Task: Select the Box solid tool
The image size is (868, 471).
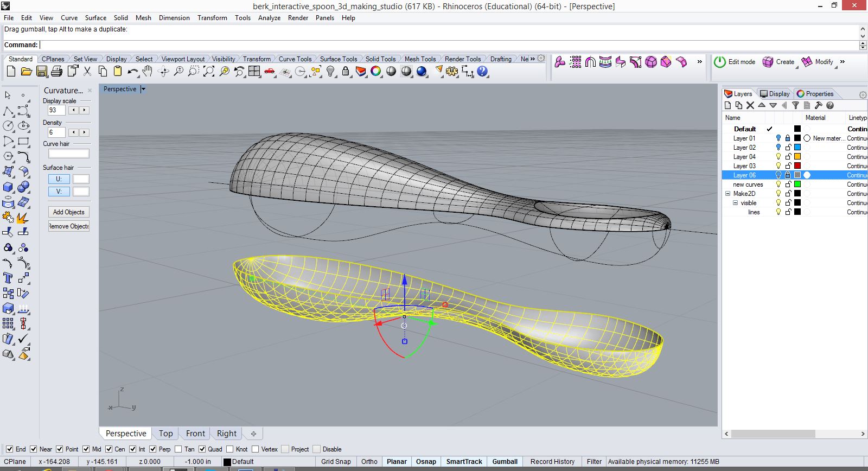Action: click(x=8, y=187)
